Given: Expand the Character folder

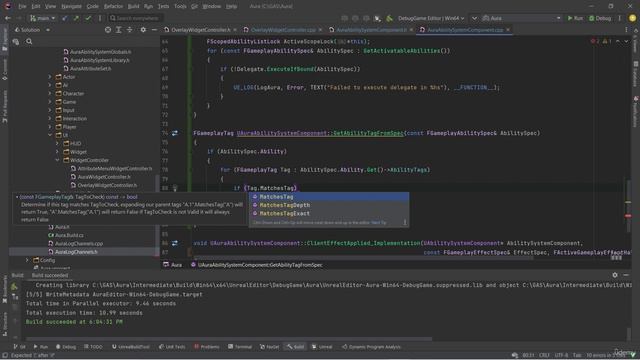Looking at the screenshot, I should (50, 93).
